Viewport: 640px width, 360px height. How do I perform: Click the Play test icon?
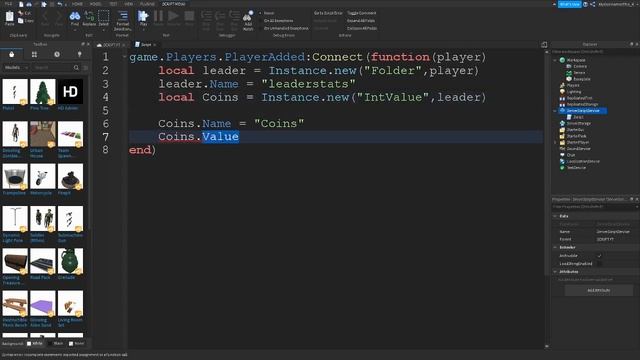(143, 16)
